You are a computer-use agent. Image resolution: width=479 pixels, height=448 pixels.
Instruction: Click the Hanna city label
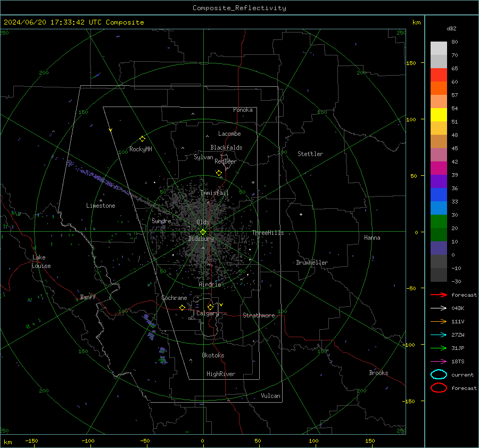click(372, 238)
